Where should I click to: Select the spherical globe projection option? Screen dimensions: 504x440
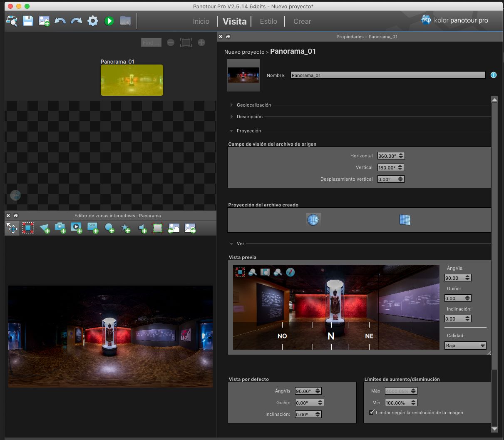[x=313, y=219]
